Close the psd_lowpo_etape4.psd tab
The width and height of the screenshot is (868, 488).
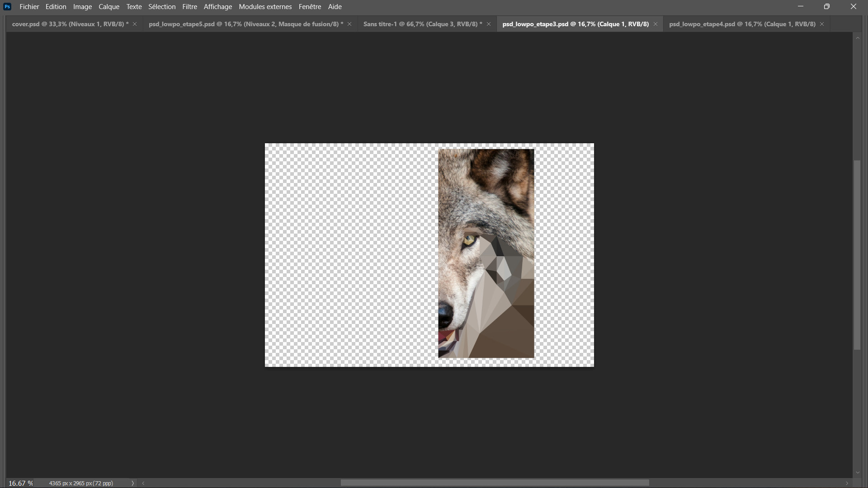click(x=822, y=24)
